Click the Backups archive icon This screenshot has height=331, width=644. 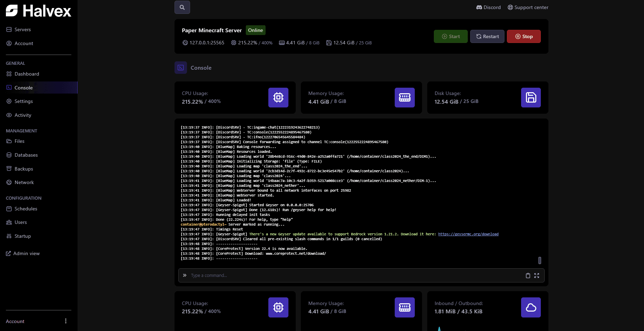point(9,169)
